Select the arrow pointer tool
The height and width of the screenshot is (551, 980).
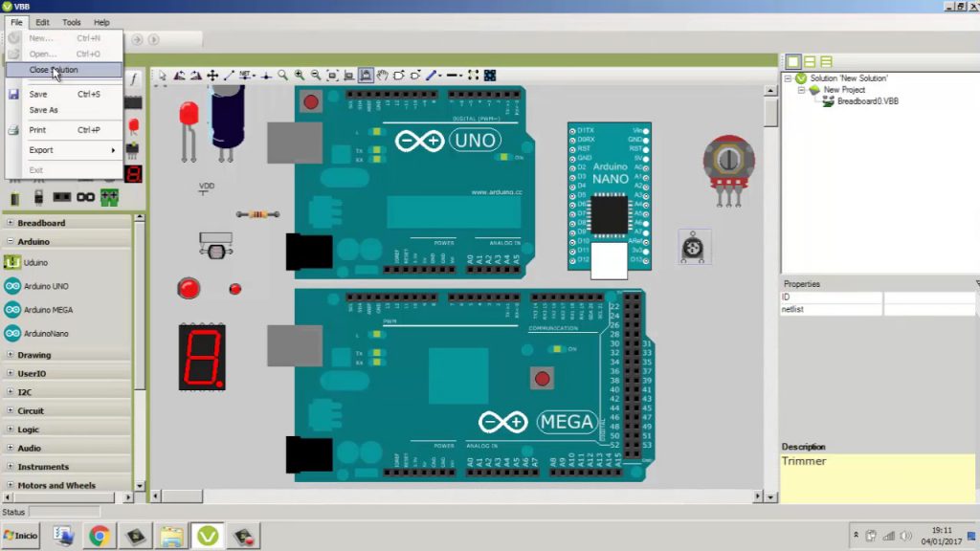click(163, 76)
